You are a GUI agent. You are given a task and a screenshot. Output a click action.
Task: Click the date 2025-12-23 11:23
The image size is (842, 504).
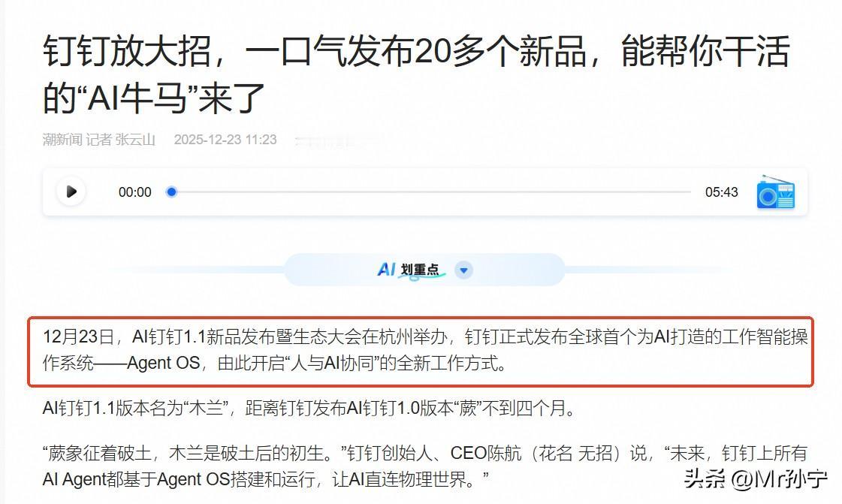tap(225, 140)
